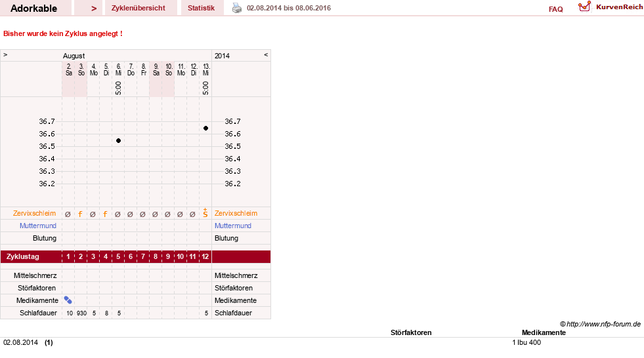Click the 02.08.2014 footnote date
644x358 pixels.
[x=20, y=342]
